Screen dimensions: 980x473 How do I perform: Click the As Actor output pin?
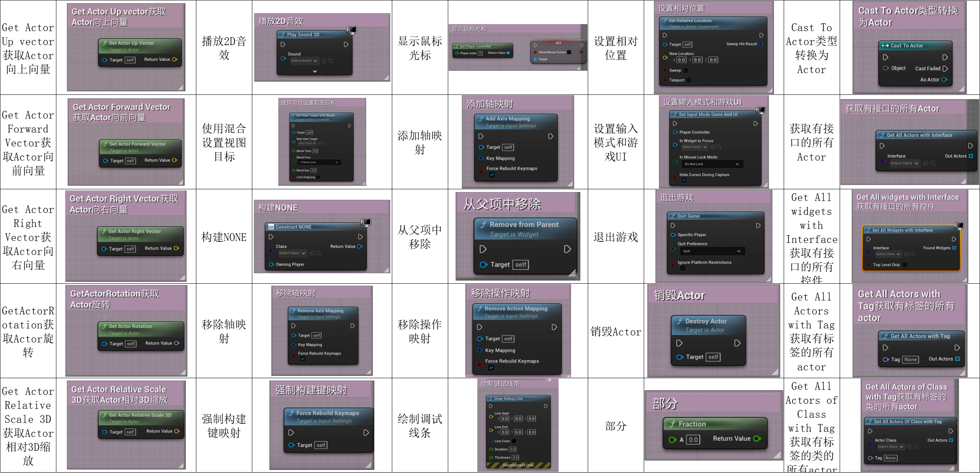coord(944,80)
